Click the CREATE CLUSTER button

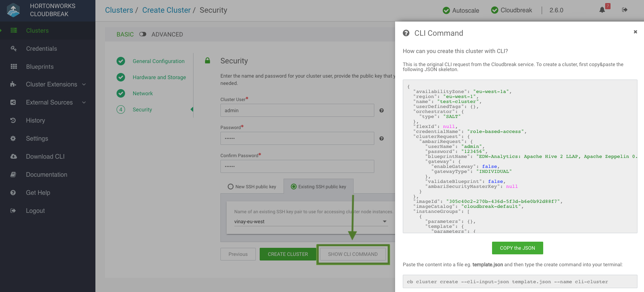[x=288, y=254]
